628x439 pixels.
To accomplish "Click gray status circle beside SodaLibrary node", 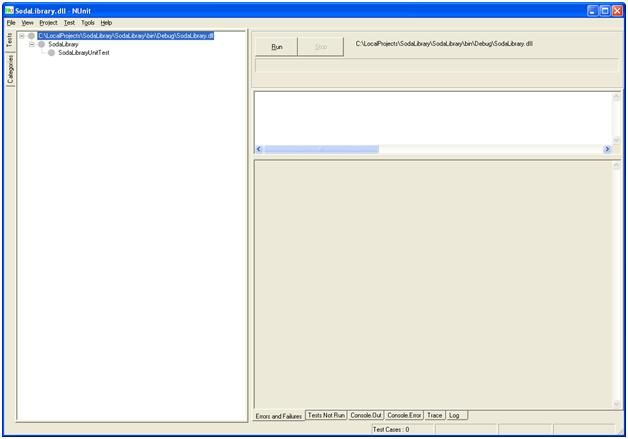I will 41,44.
